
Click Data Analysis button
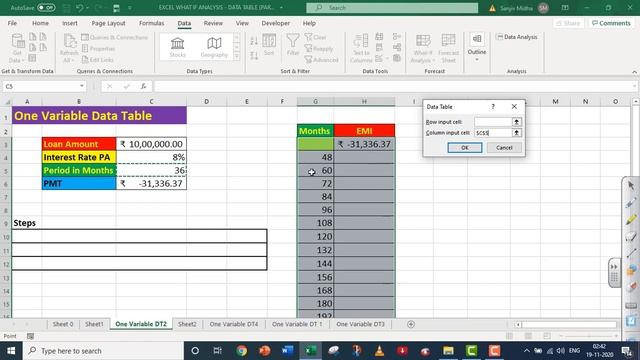coord(517,37)
